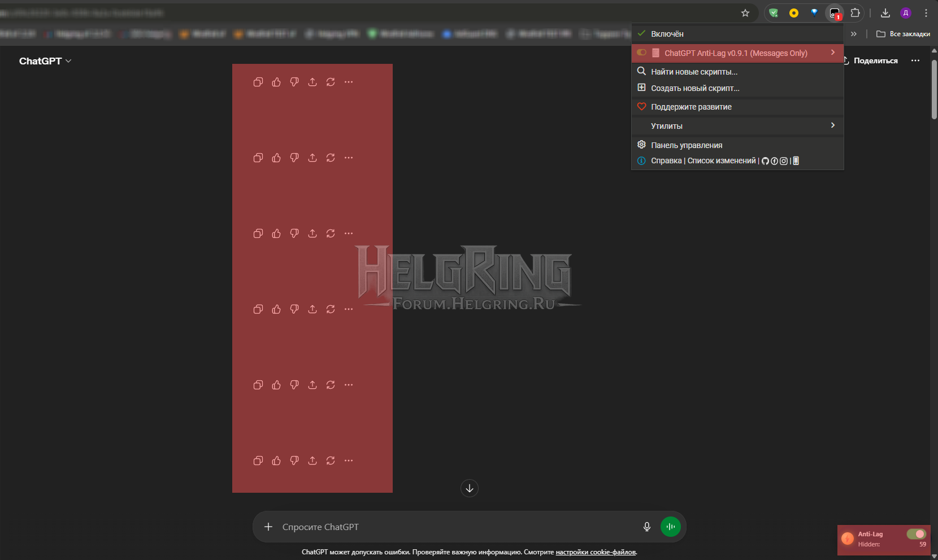Copy the topmost visible response

[258, 82]
